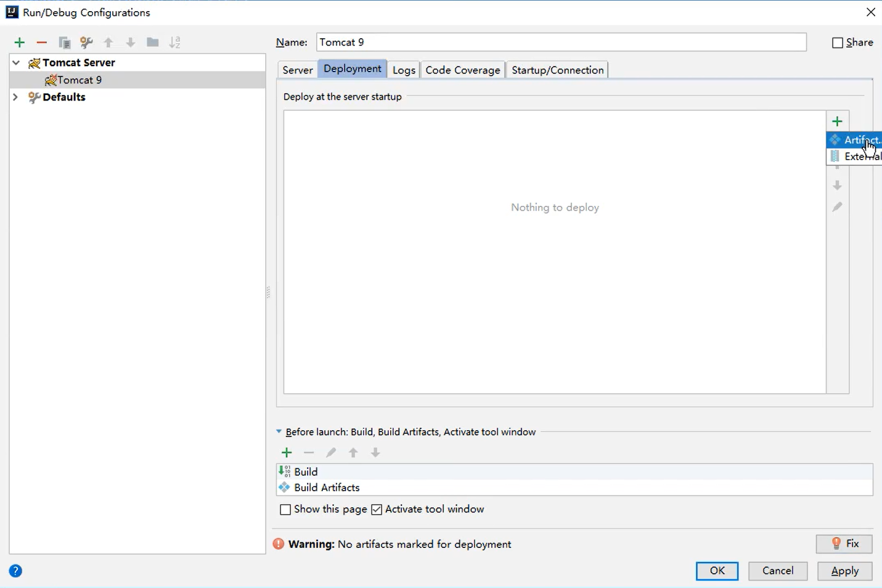Remove the selected before-launch task
The image size is (882, 588).
pos(309,453)
